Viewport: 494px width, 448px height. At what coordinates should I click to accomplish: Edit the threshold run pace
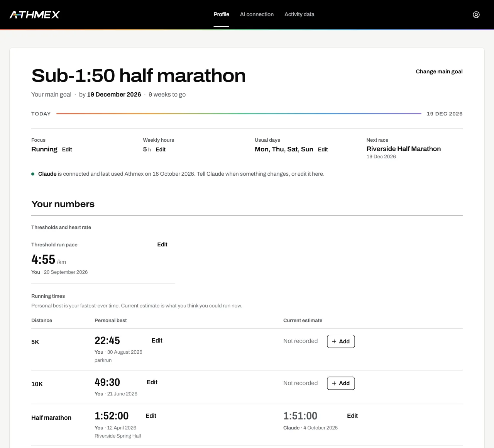pyautogui.click(x=162, y=244)
